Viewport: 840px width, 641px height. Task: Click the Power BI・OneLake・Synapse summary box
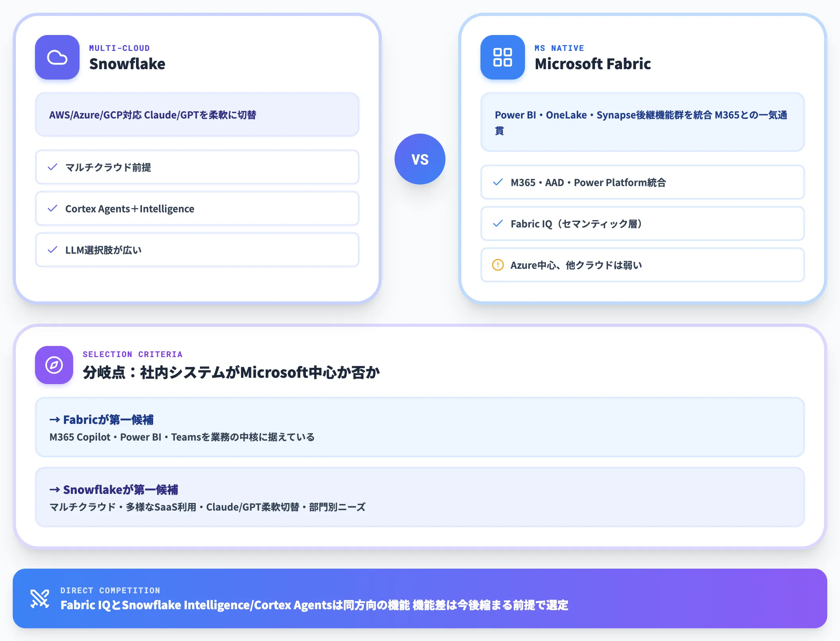pyautogui.click(x=643, y=122)
